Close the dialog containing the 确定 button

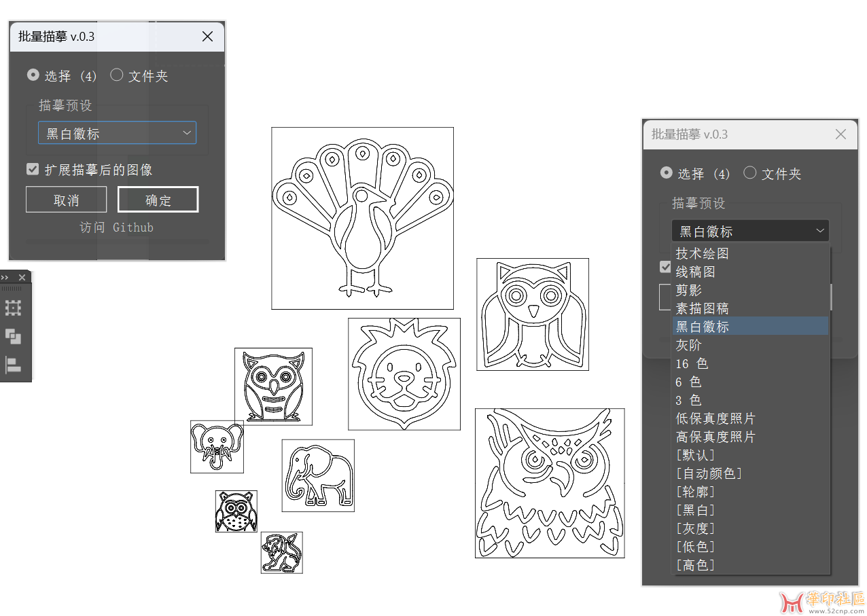point(208,37)
